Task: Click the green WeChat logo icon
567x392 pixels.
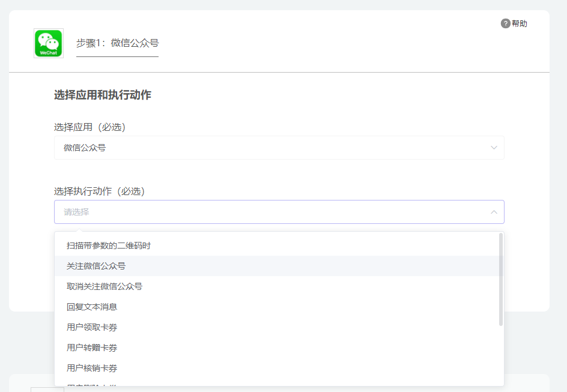Action: 48,43
